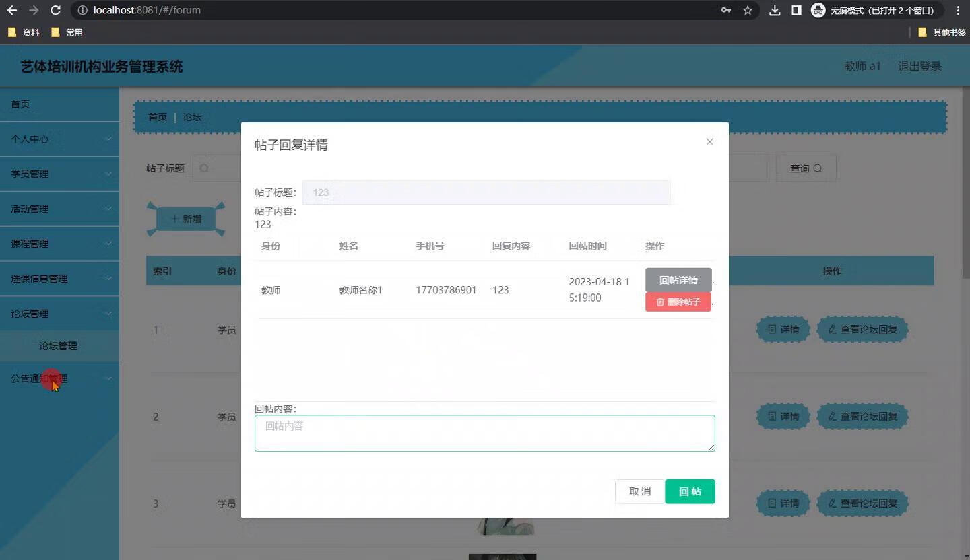Screen dimensions: 970x560
Task: Open the 其他书签 bookmarks folder
Action: pyautogui.click(x=942, y=32)
